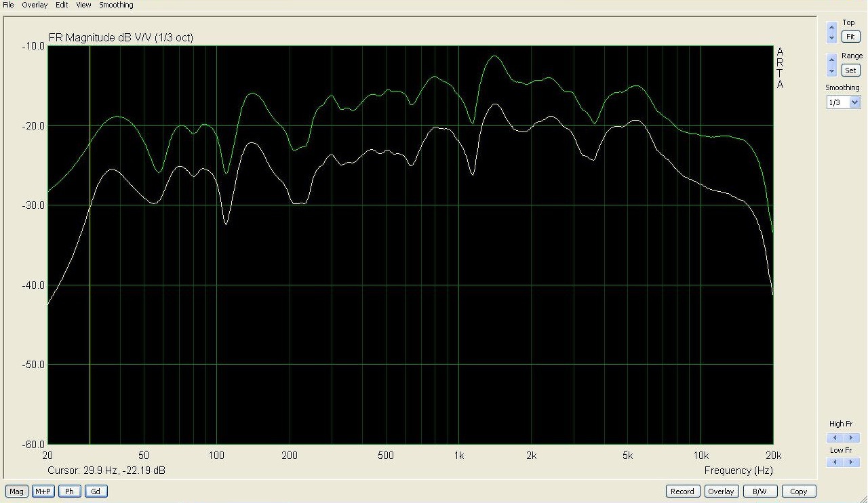Click the Fit button under Top

[850, 37]
